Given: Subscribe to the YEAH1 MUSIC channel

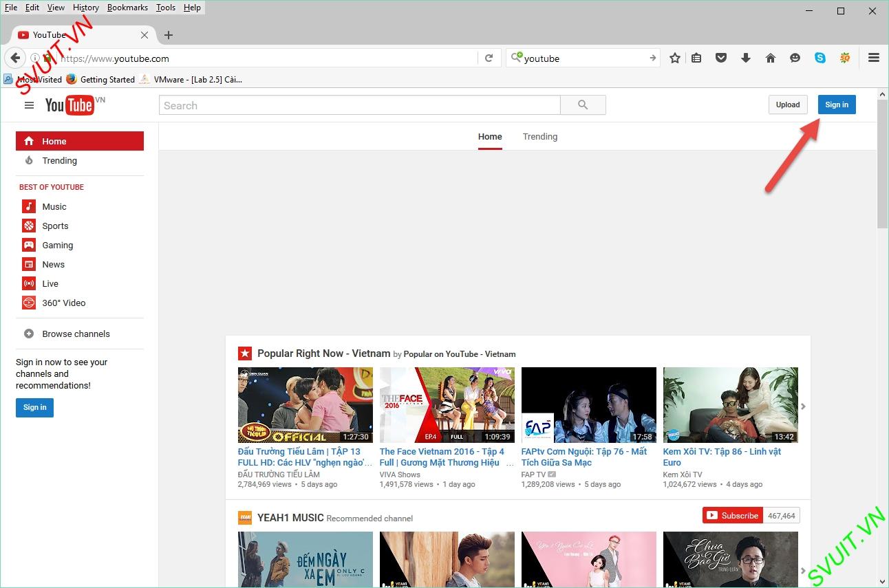Looking at the screenshot, I should [x=734, y=515].
